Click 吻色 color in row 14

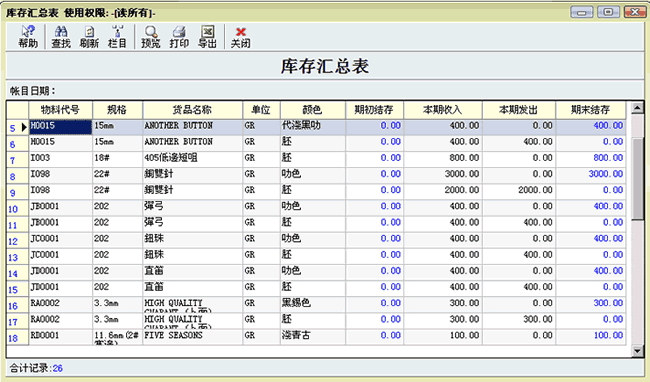[x=313, y=272]
